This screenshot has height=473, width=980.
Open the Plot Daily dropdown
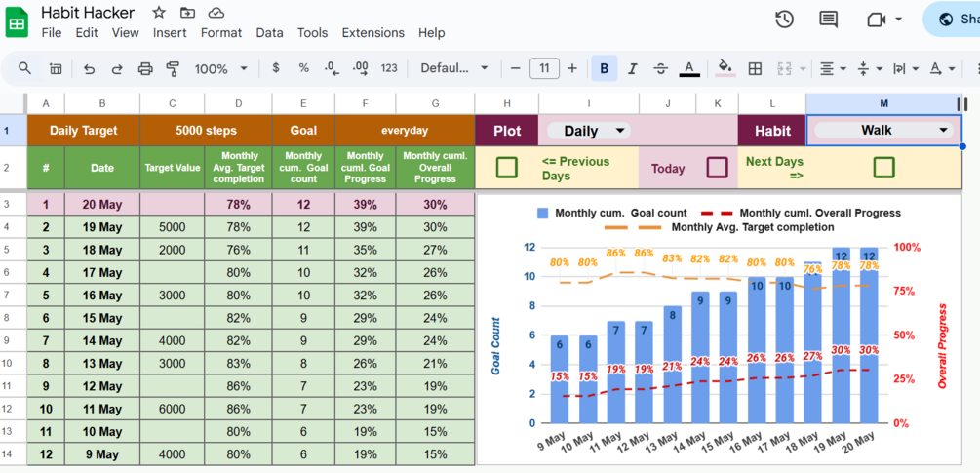click(588, 131)
